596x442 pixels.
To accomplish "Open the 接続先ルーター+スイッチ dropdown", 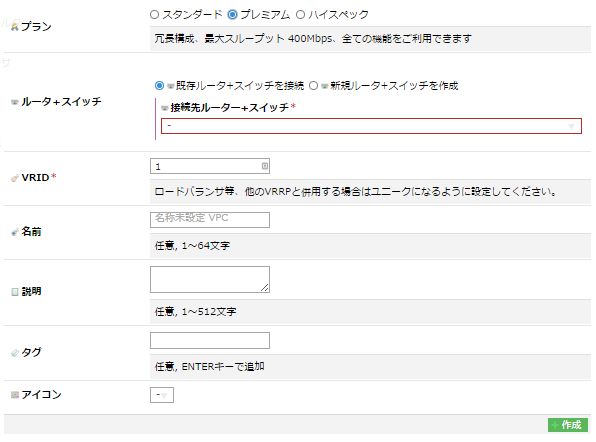I will click(x=371, y=126).
